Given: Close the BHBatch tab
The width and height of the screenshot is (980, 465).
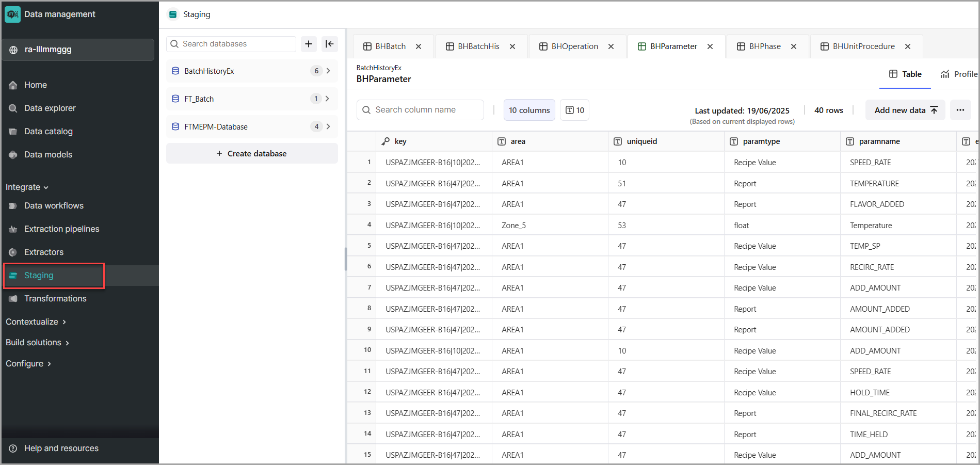Looking at the screenshot, I should click(x=419, y=46).
